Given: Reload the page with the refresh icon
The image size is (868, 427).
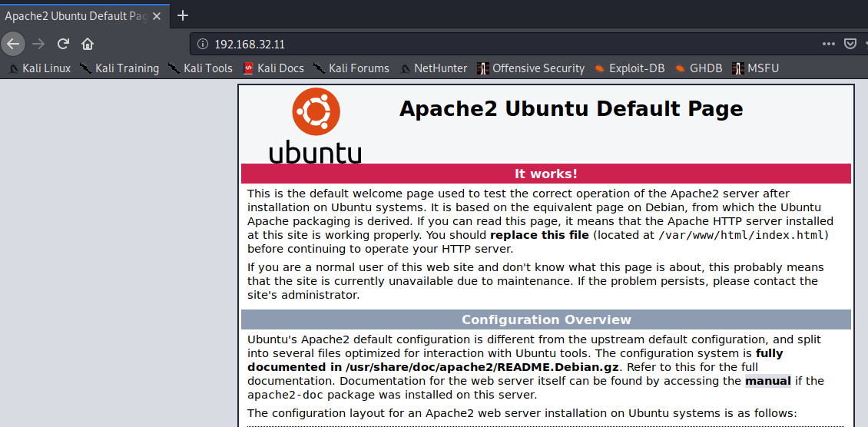Looking at the screenshot, I should pos(63,44).
